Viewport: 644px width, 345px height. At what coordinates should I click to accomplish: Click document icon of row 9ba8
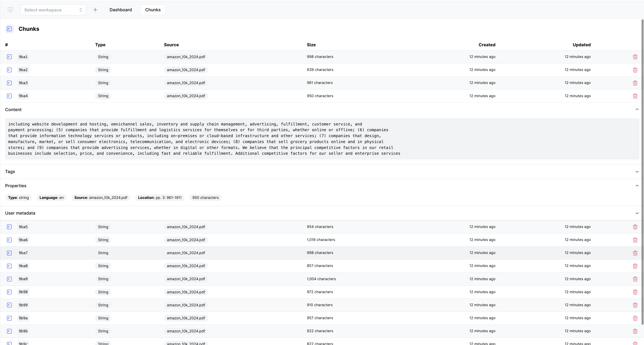9,266
